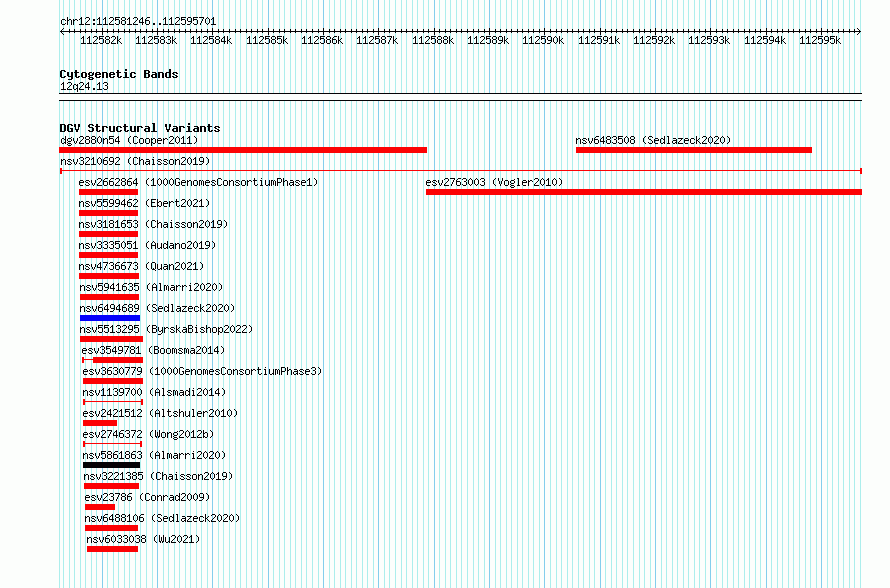Open esv3630779 (1000GenomesConsortiumPhase3) label

click(202, 371)
